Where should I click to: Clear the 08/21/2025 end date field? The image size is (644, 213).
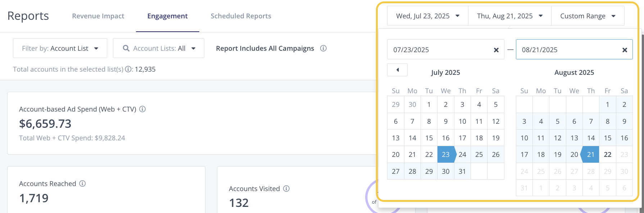point(625,50)
